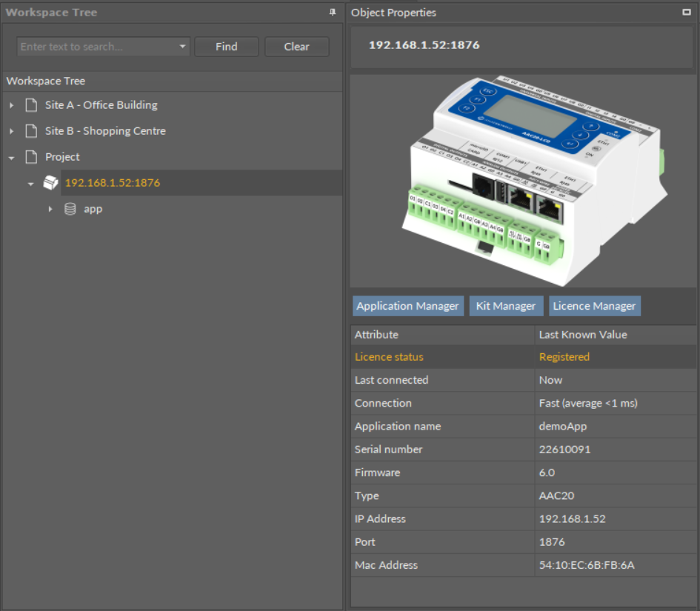700x611 pixels.
Task: Open the search text dropdown arrow
Action: coord(183,47)
